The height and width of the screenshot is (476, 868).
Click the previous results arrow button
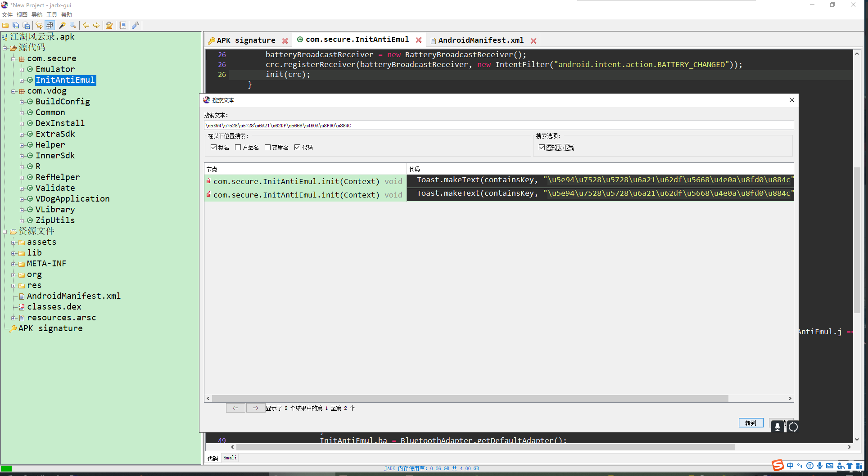coord(235,408)
